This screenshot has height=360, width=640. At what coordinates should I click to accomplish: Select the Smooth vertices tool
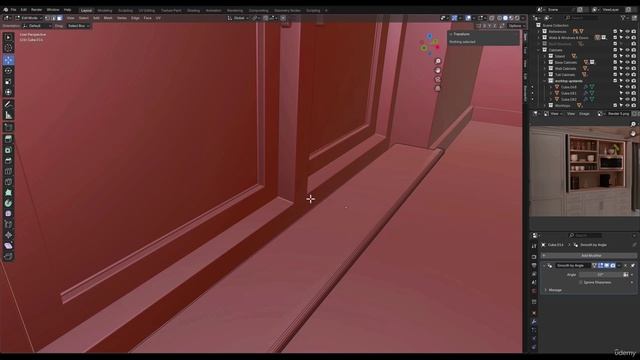click(8, 213)
